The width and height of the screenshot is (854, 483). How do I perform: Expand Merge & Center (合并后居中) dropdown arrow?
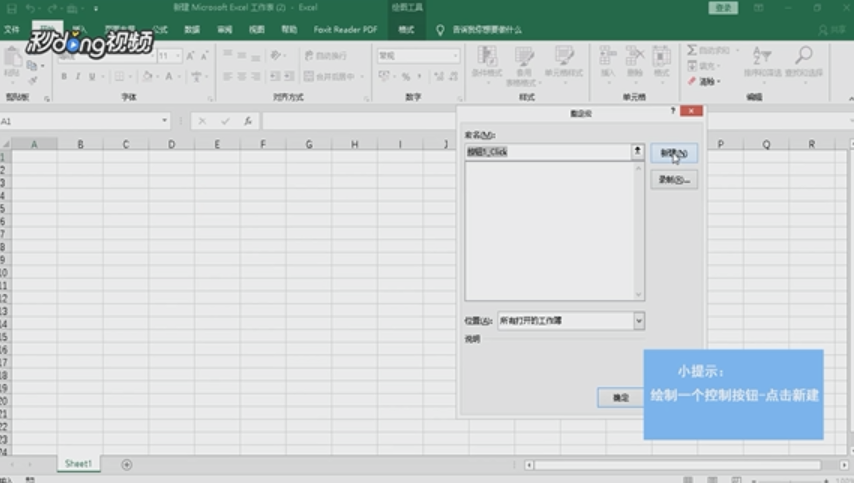[x=362, y=77]
